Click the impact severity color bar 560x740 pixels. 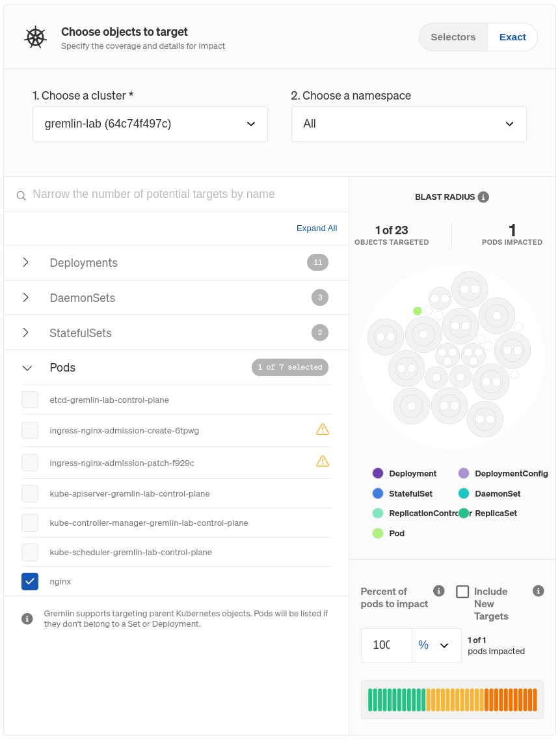(453, 700)
